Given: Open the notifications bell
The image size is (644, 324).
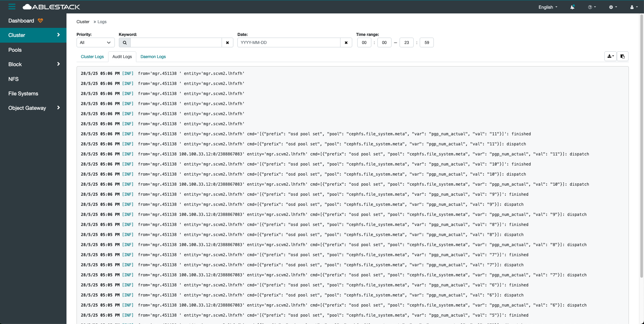Looking at the screenshot, I should pyautogui.click(x=572, y=7).
